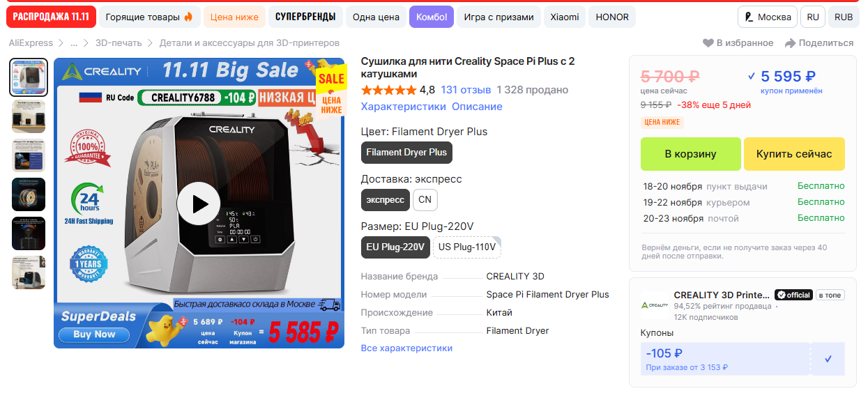The height and width of the screenshot is (400, 868).
Task: Click the heart icon for В избранное
Action: 708,43
